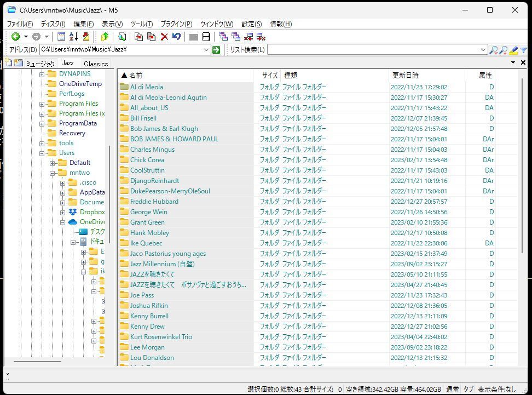Expand the Dropbox tree node
The width and height of the screenshot is (532, 395).
(63, 212)
